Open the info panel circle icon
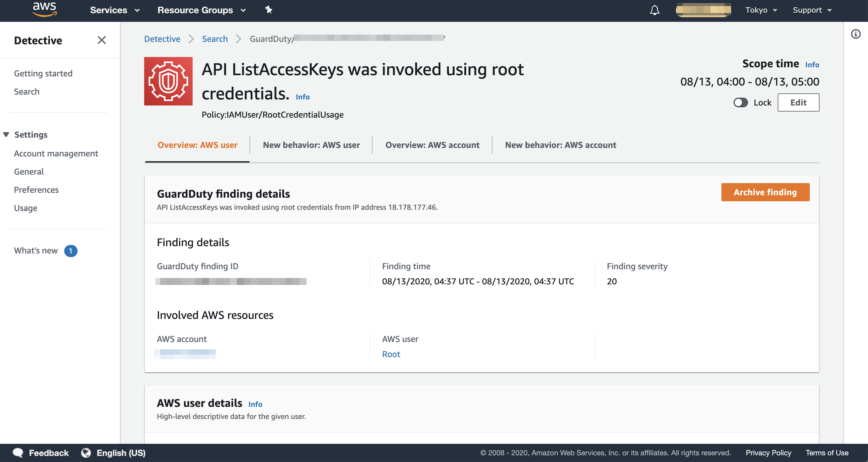Viewport: 868px width, 462px height. (856, 34)
